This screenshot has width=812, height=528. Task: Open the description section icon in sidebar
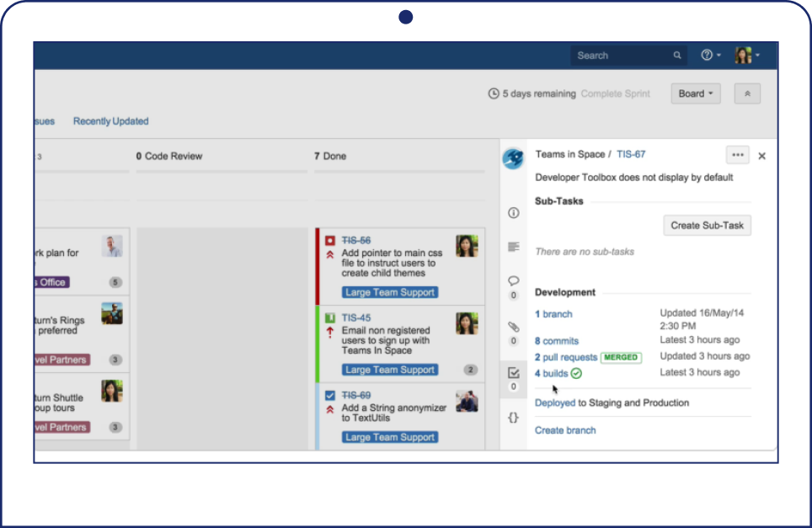point(513,247)
